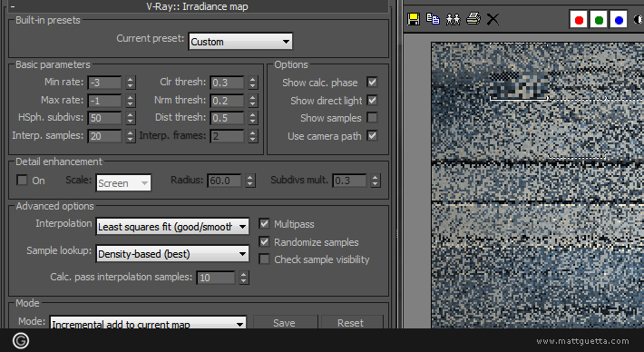Open the Sample lookup dropdown
The height and width of the screenshot is (352, 644).
[172, 254]
